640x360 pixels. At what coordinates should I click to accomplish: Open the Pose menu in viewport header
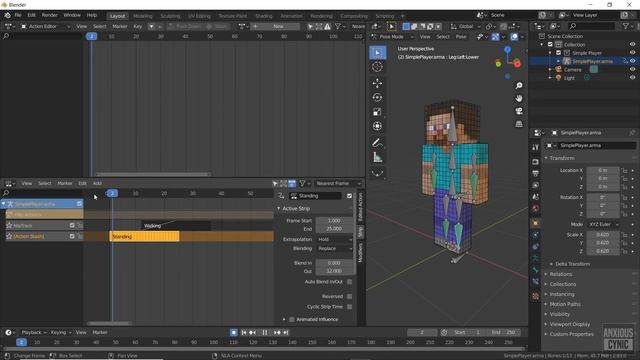461,37
